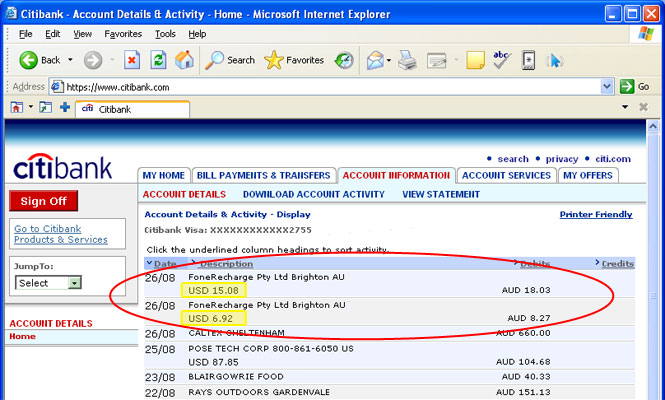Expand the Back button history arrow
665x400 pixels.
[70, 60]
